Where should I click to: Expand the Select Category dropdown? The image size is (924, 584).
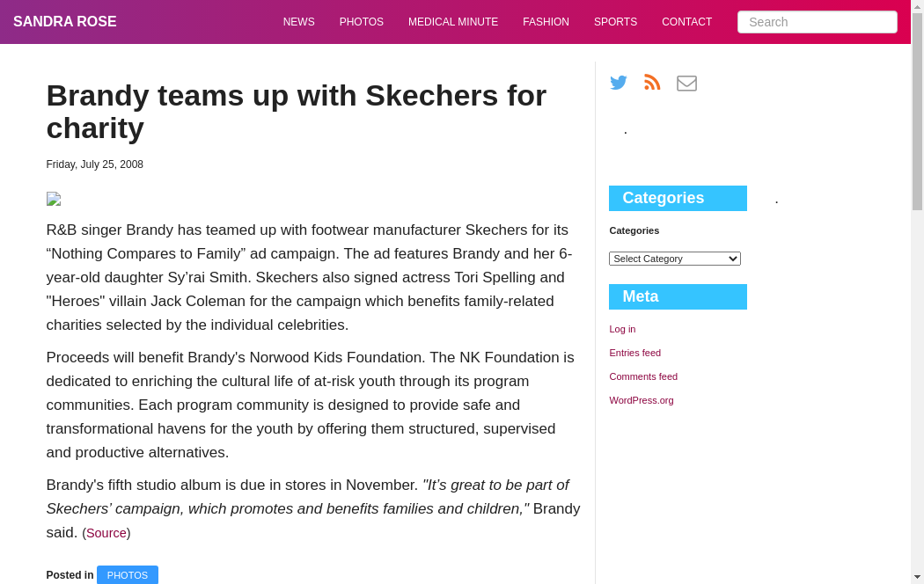pos(675,259)
